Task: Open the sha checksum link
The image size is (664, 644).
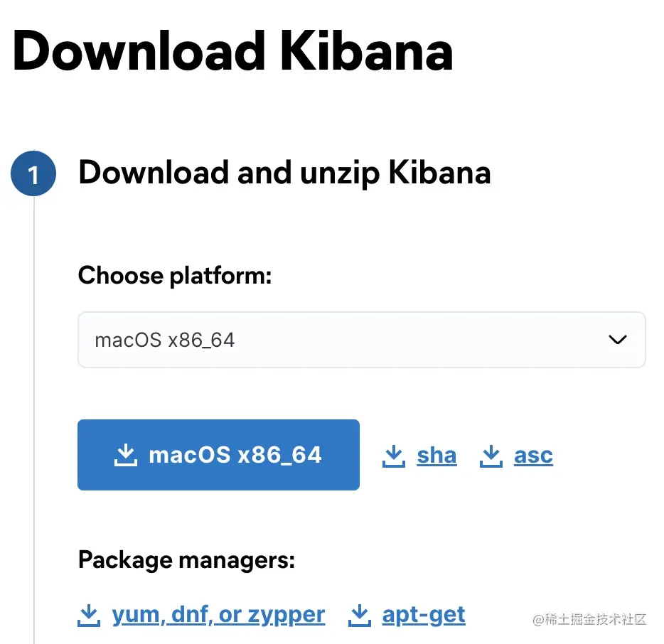Action: point(437,455)
